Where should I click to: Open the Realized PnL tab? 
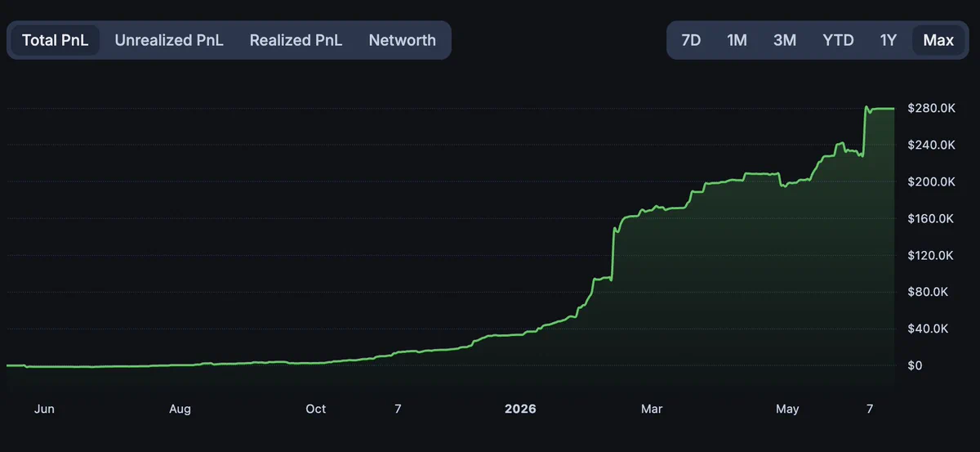[x=296, y=40]
